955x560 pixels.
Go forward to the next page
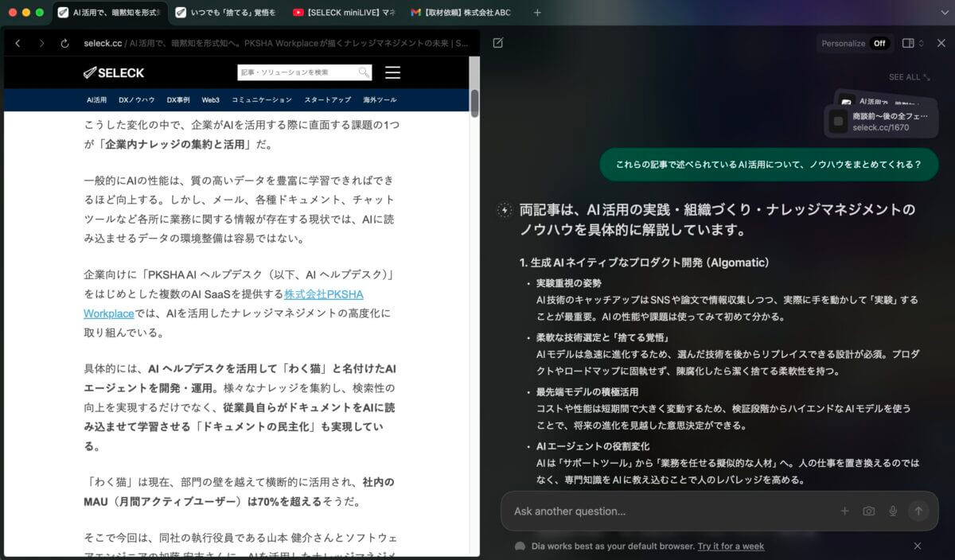pyautogui.click(x=42, y=43)
